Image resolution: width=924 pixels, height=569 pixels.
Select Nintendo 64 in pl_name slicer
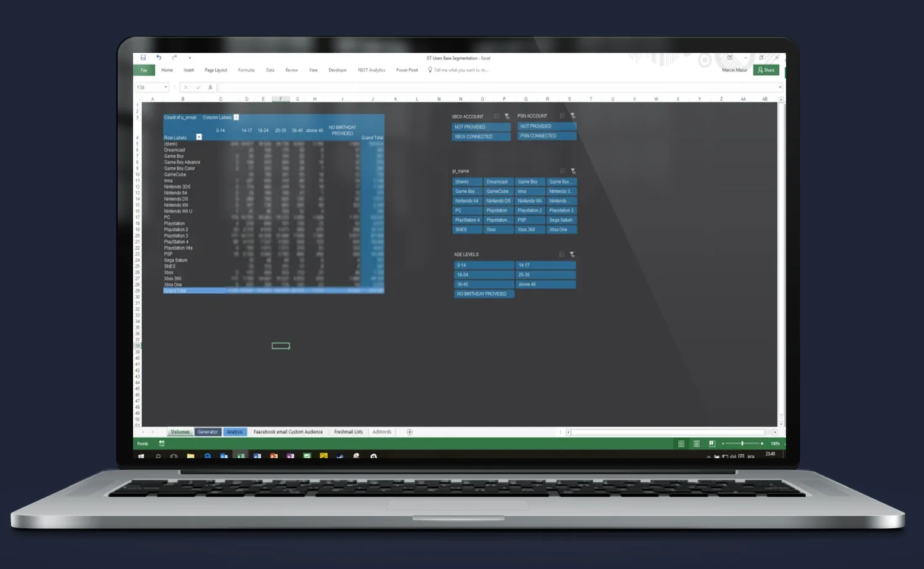[x=468, y=201]
